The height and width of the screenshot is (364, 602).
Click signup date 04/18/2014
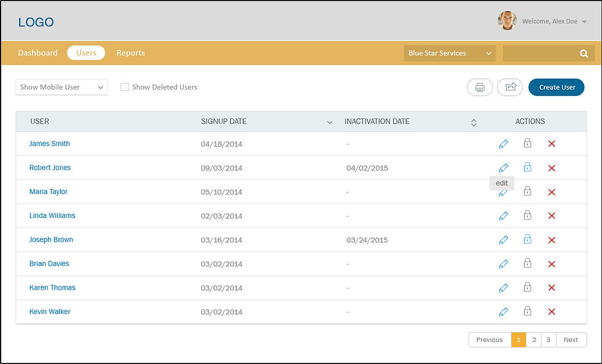222,144
